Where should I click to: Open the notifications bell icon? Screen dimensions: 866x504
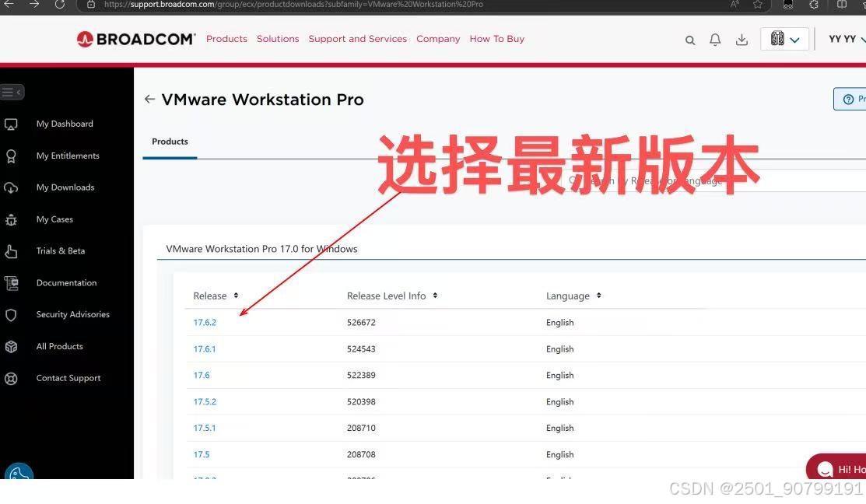tap(715, 40)
